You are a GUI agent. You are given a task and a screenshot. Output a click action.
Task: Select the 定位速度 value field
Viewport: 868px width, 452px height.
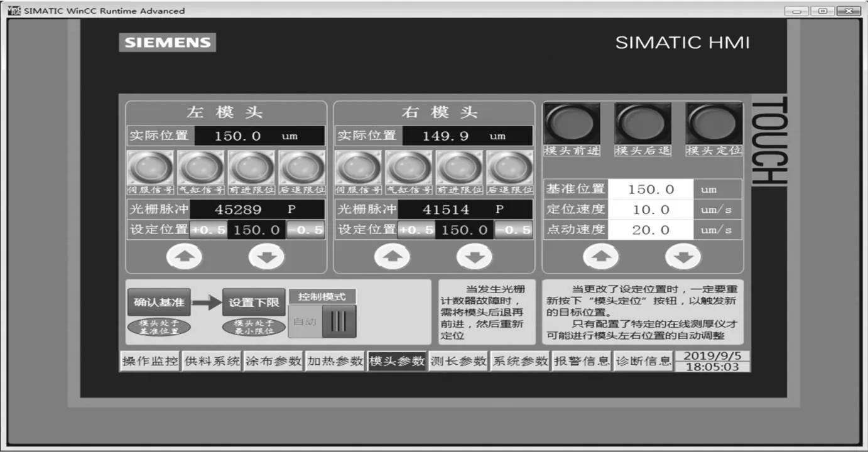click(650, 210)
